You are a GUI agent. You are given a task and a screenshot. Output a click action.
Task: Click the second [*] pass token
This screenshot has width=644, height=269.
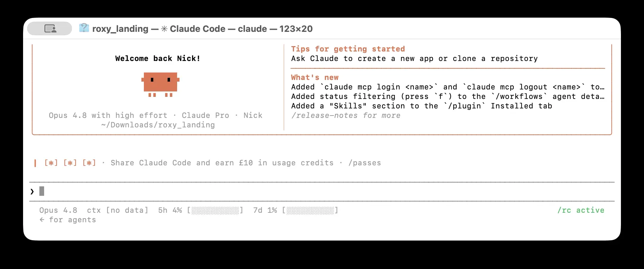[x=70, y=163]
